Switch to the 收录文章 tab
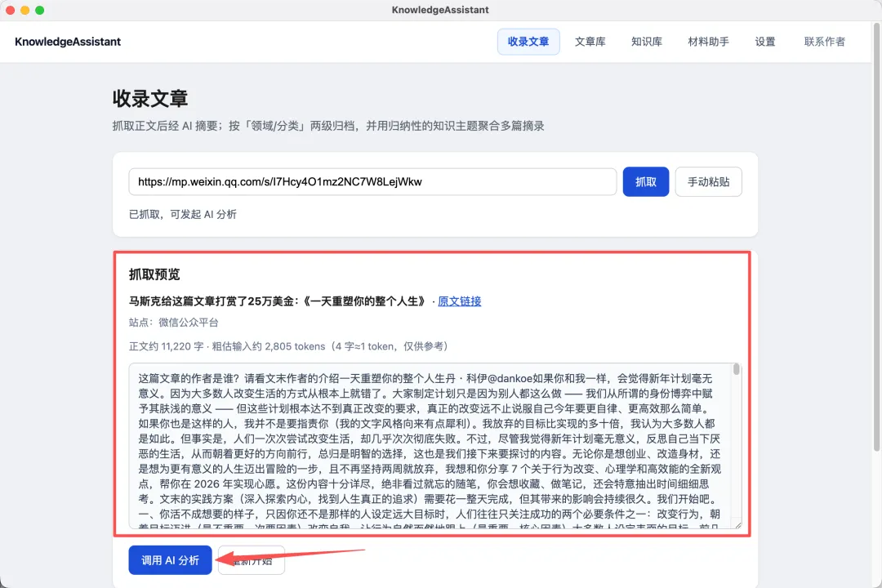Screen dimensions: 882x588 (x=528, y=42)
